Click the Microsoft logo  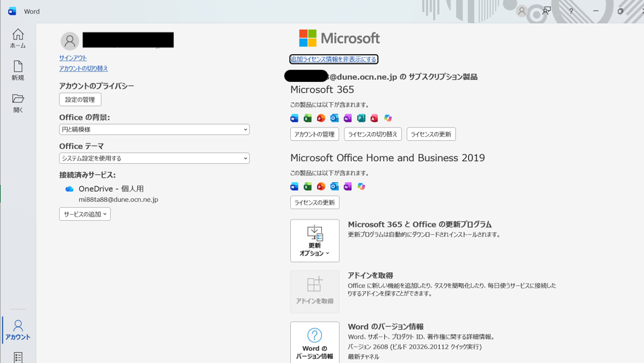point(340,38)
